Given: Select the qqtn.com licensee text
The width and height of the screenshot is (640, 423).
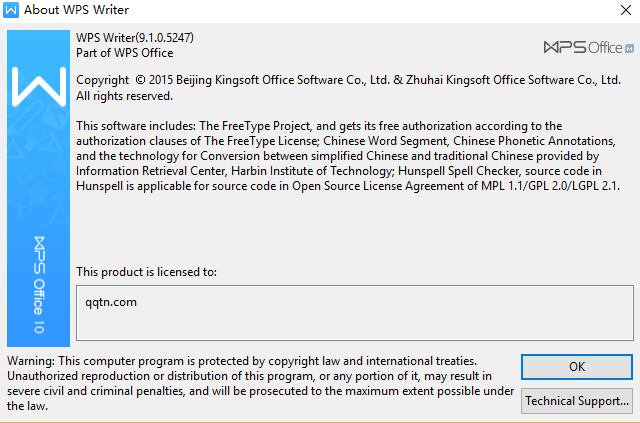Looking at the screenshot, I should coord(111,303).
